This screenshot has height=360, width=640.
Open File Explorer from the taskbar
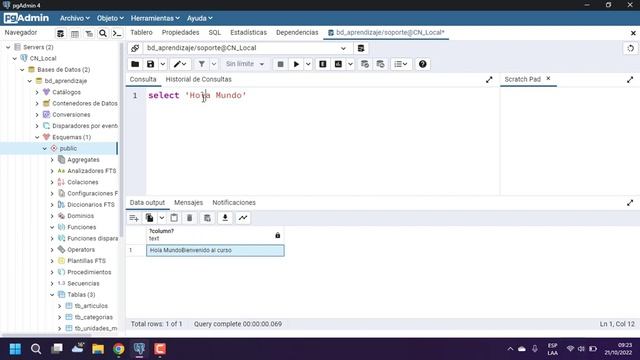click(98, 349)
